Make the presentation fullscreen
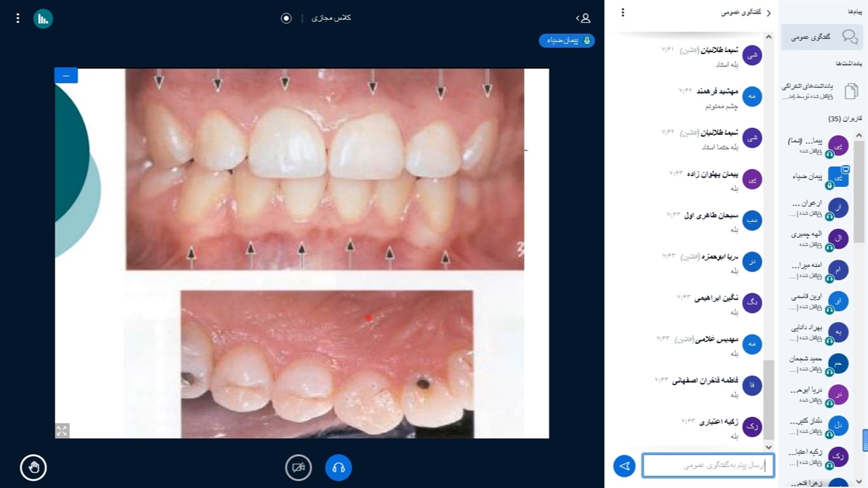The height and width of the screenshot is (488, 868). (62, 430)
